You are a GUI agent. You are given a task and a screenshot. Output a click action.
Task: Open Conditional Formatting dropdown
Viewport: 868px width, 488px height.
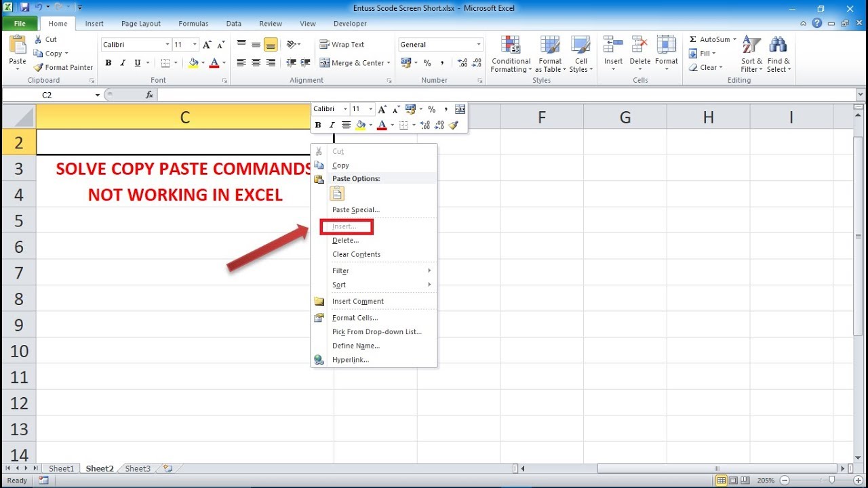(x=511, y=54)
